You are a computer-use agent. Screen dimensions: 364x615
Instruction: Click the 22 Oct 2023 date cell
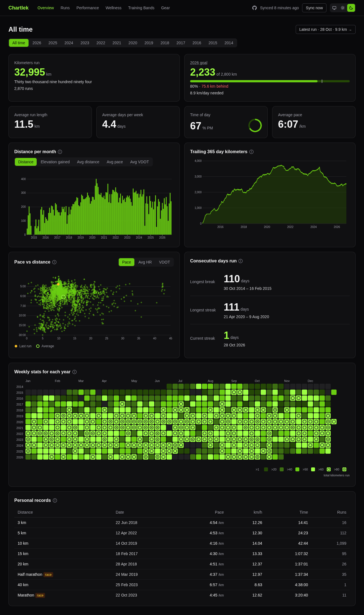click(x=126, y=595)
